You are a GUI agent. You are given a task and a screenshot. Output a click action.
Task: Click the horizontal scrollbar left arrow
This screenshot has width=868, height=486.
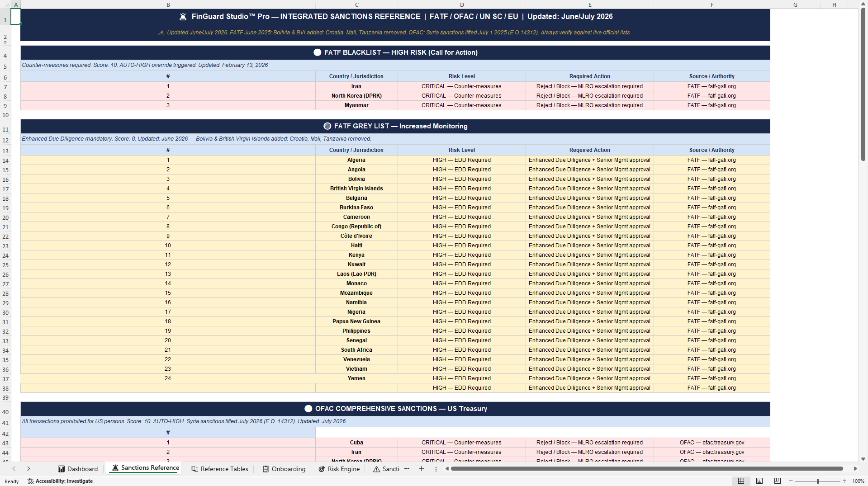click(447, 469)
